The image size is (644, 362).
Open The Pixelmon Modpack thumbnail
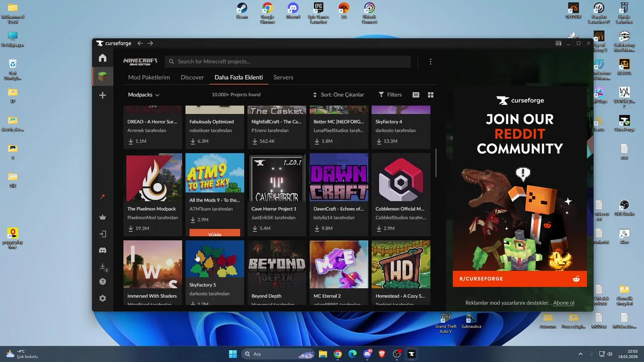pos(153,177)
